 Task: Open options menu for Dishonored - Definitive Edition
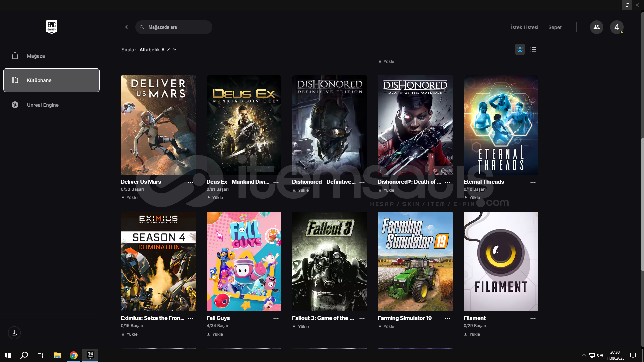(362, 182)
